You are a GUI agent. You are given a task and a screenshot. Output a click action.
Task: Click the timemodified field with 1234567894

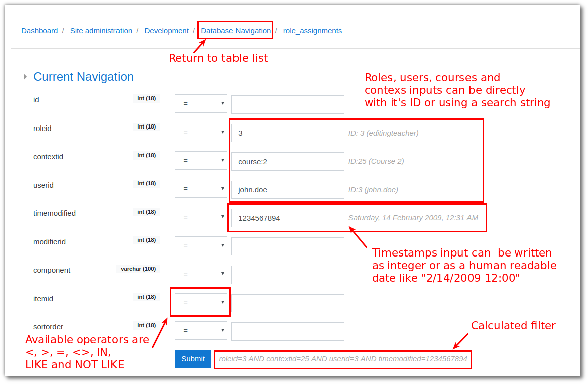tap(288, 218)
